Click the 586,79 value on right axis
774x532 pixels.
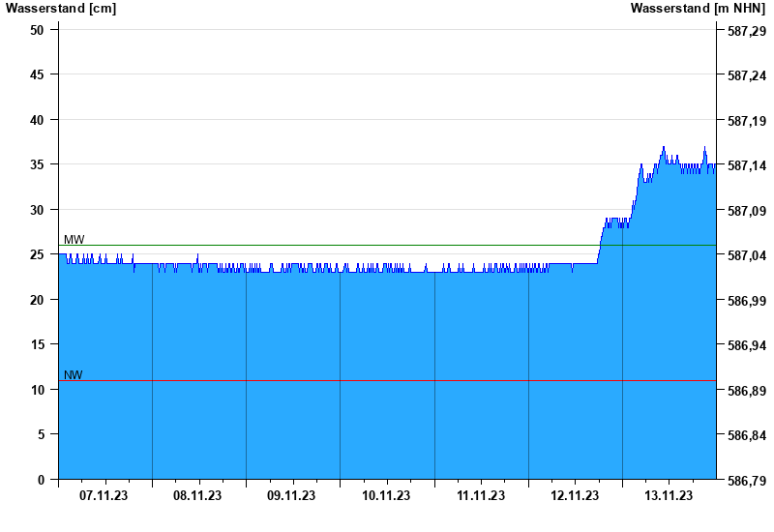[x=747, y=481]
